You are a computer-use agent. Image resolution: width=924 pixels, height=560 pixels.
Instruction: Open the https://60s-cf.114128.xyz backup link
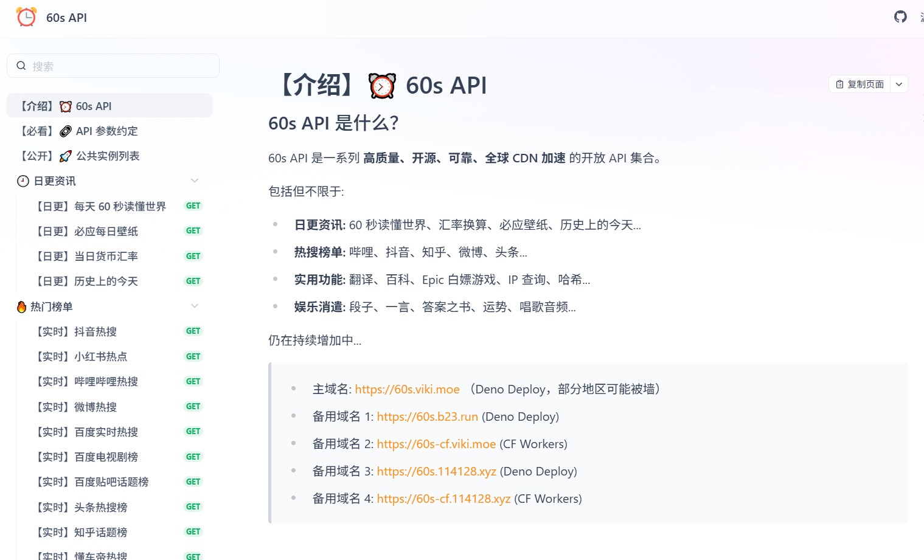tap(443, 499)
